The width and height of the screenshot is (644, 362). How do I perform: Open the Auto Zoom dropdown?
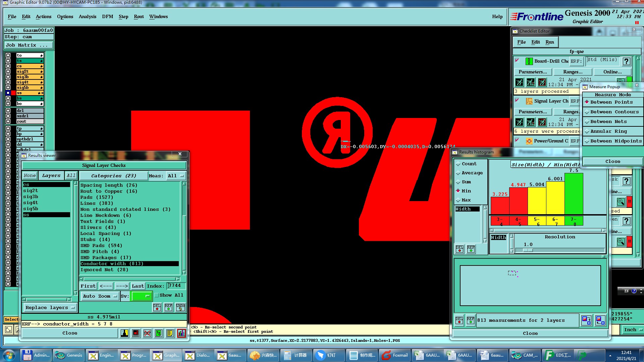coord(100,296)
